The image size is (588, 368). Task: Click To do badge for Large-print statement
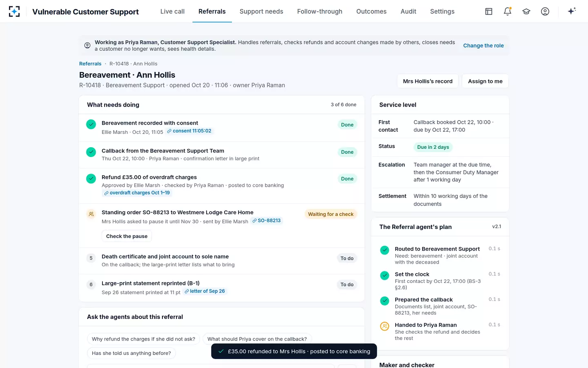(347, 285)
